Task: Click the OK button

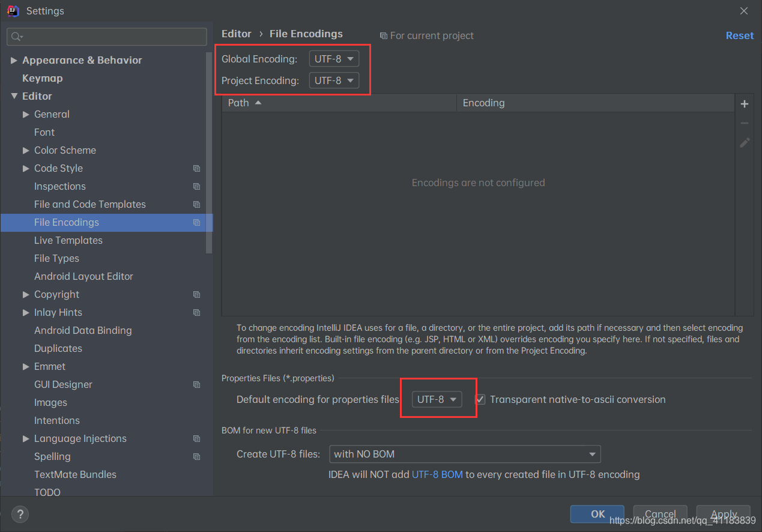Action: (x=598, y=514)
